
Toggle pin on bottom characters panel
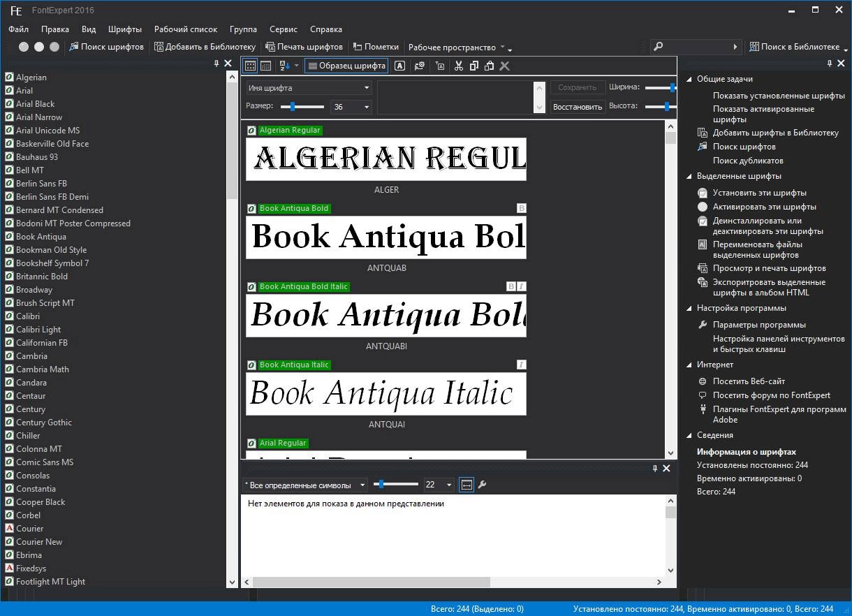tap(654, 469)
